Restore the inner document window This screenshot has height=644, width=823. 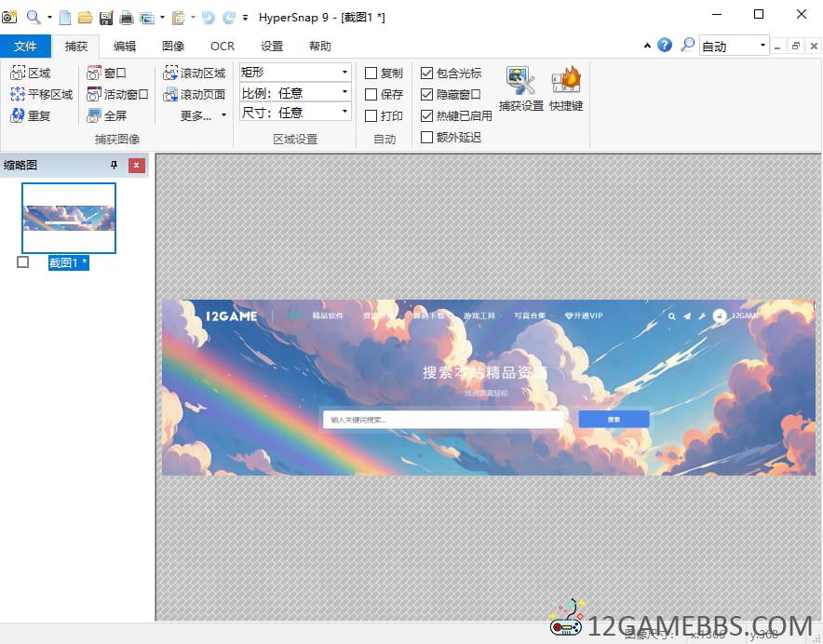click(796, 46)
